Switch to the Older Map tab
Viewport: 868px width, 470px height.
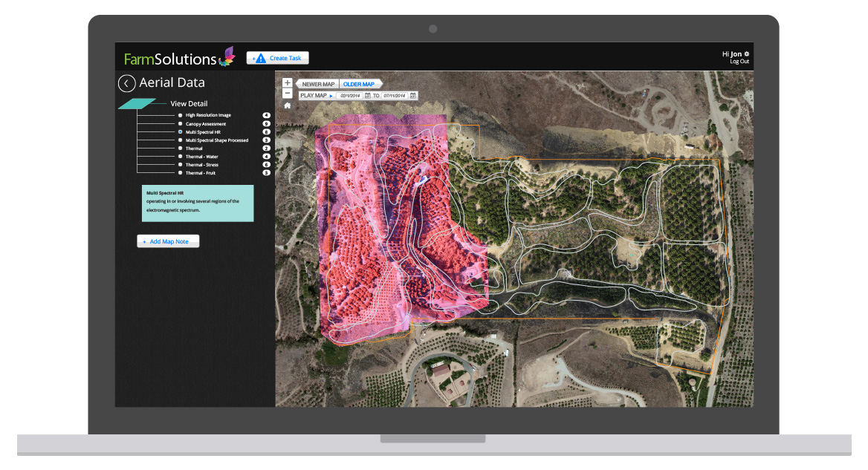(x=360, y=84)
